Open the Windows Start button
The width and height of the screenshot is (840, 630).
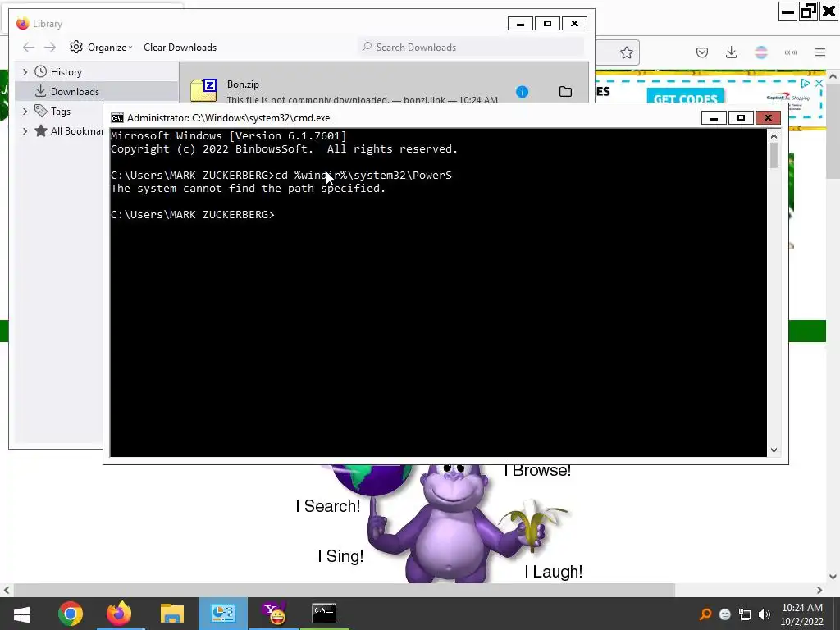(21, 614)
